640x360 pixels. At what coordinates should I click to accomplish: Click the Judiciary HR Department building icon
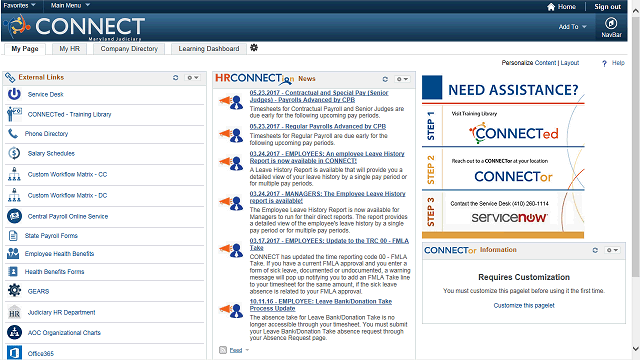pos(14,312)
